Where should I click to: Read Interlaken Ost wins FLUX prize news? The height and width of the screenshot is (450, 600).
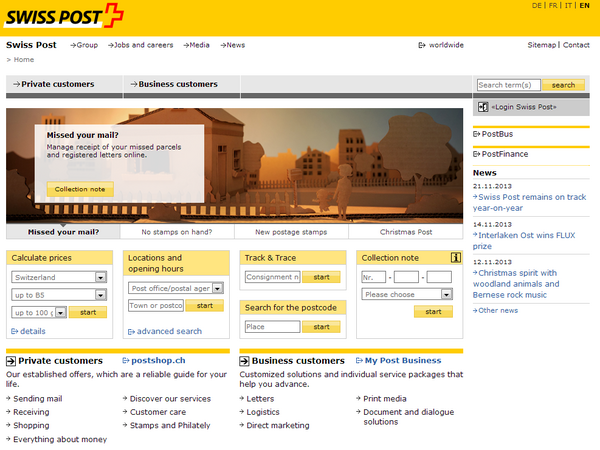click(524, 241)
